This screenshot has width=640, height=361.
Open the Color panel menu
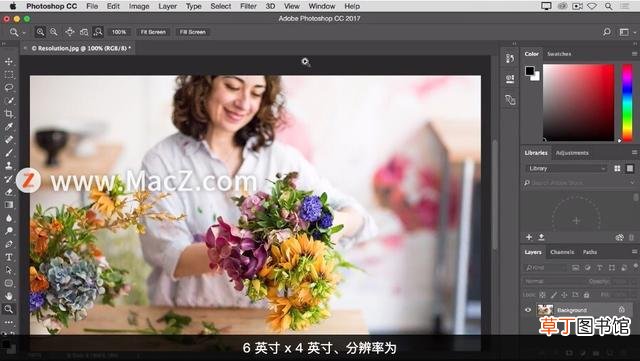[x=634, y=54]
